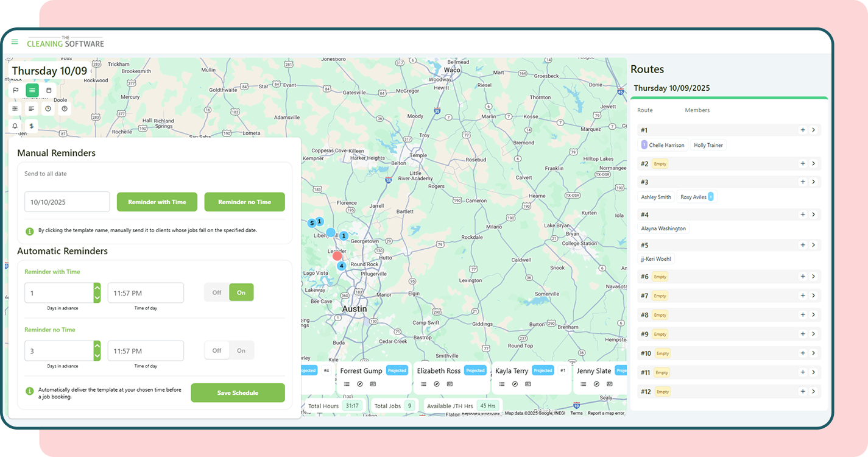The width and height of the screenshot is (868, 457).
Task: Click the Send to all date field
Action: tap(67, 202)
